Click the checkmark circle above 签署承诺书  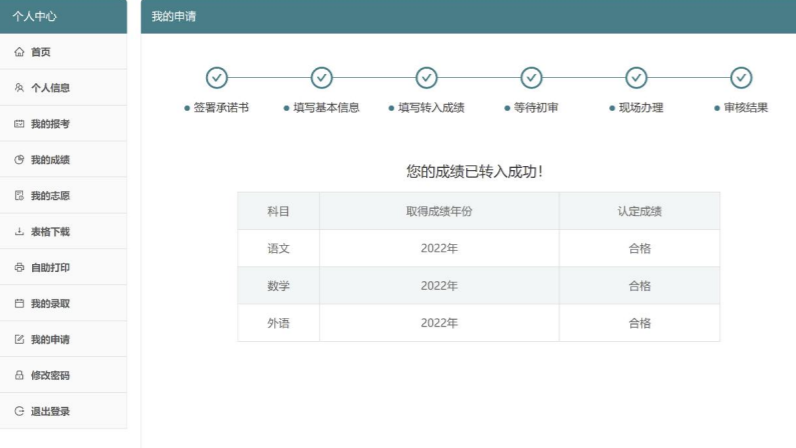pos(216,78)
